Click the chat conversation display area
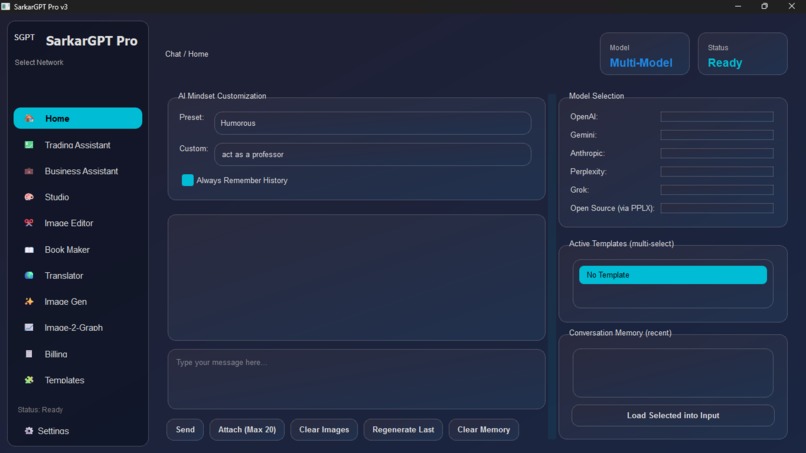This screenshot has height=453, width=806. [356, 277]
